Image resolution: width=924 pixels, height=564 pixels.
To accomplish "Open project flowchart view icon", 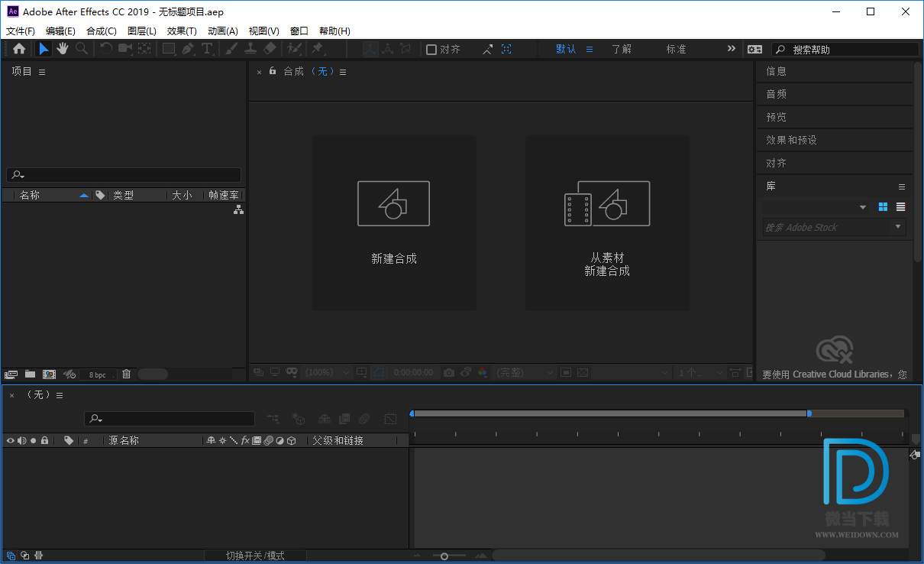I will point(238,209).
